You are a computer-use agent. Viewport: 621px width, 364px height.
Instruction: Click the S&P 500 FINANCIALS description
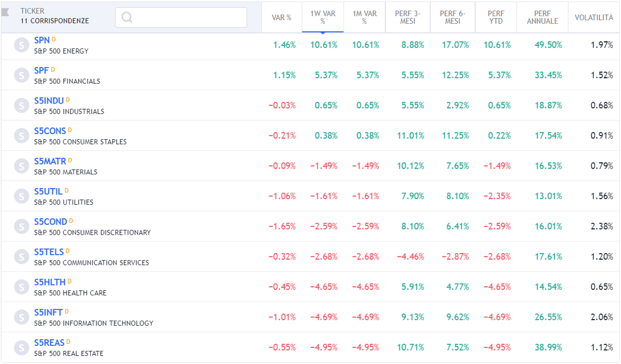(x=67, y=81)
